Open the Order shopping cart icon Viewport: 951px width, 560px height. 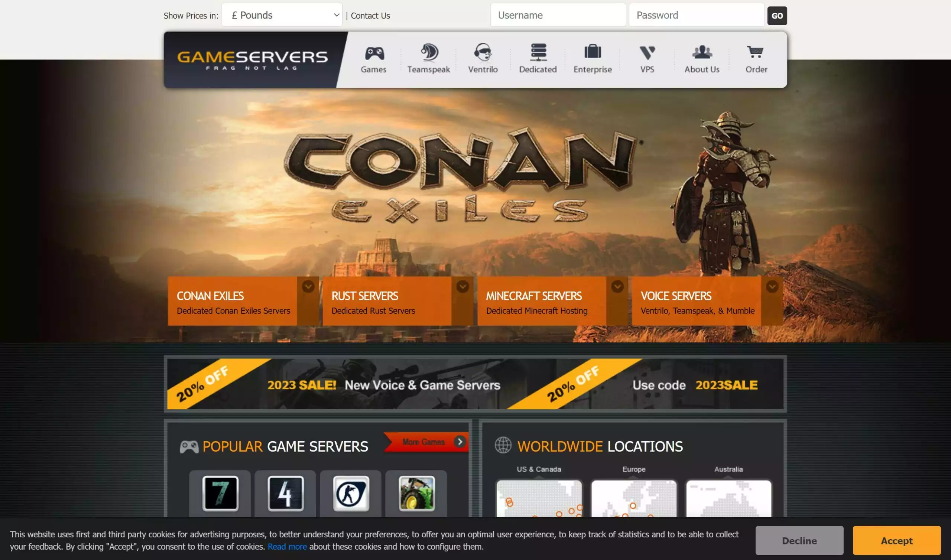pos(755,52)
